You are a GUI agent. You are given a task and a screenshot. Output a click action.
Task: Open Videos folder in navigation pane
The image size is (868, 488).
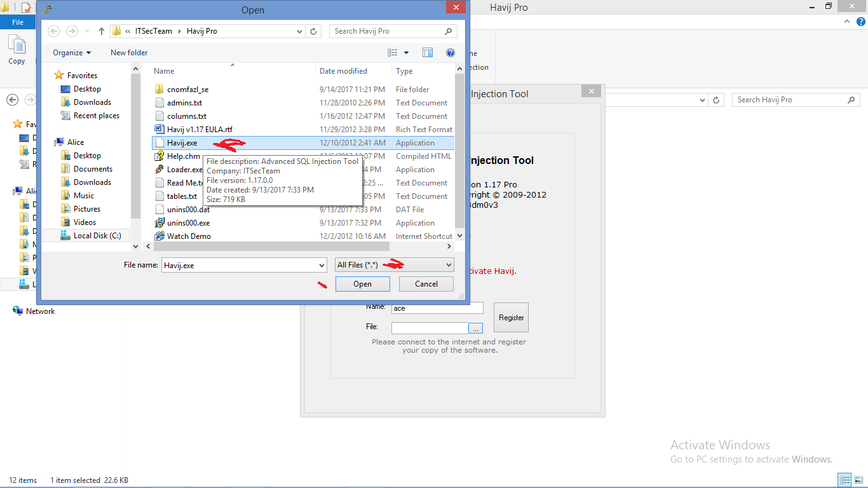(x=85, y=222)
